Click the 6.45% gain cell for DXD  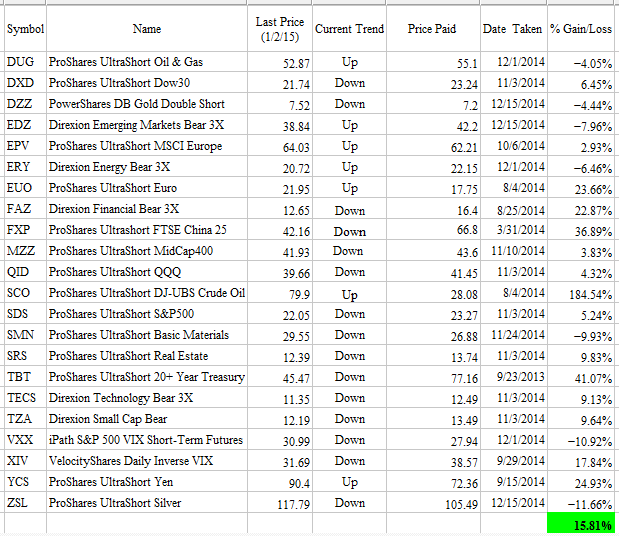[581, 83]
